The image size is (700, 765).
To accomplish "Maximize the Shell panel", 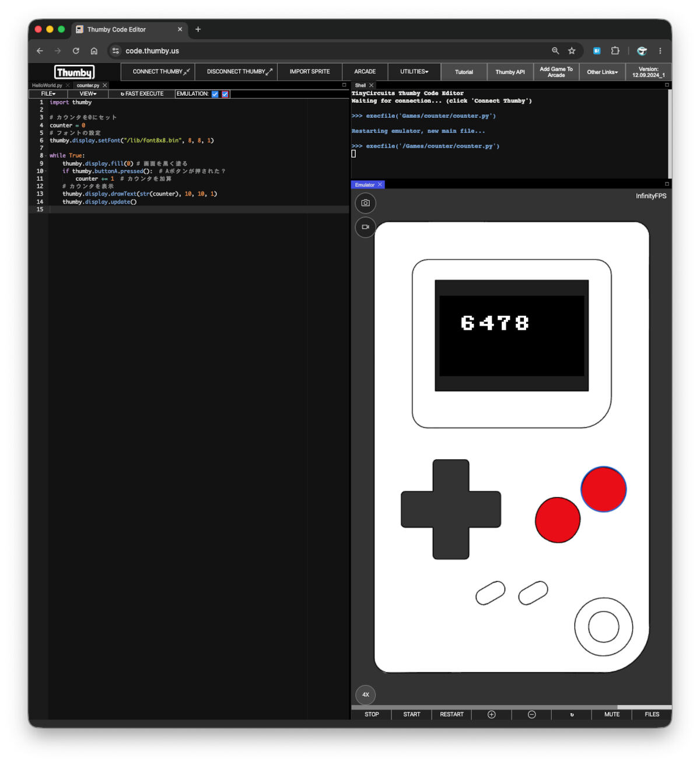I will pyautogui.click(x=667, y=85).
